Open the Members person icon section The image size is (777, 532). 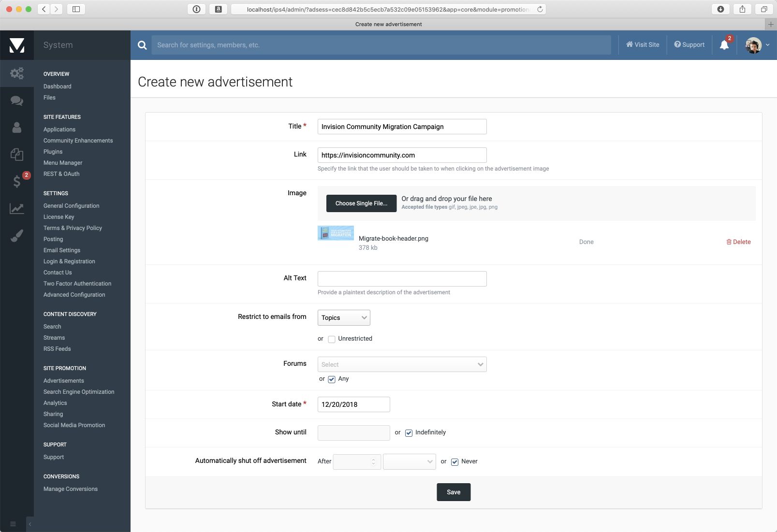[17, 128]
